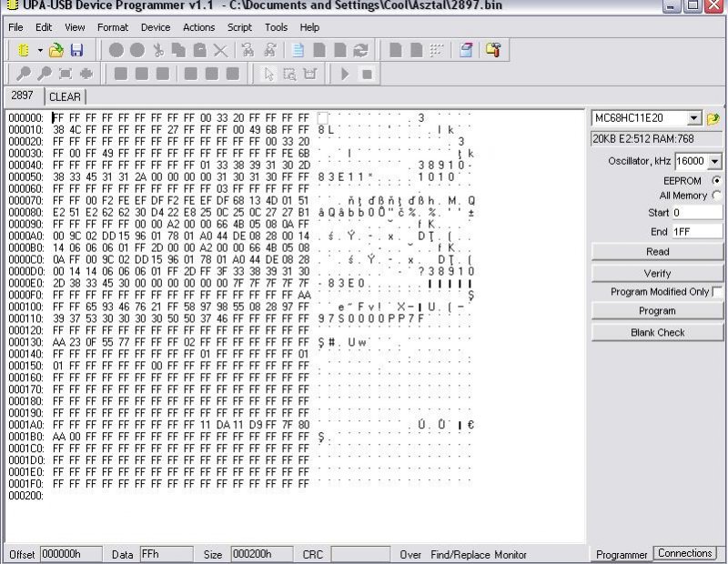Open the Actions menu
728x564 pixels.
(x=198, y=27)
